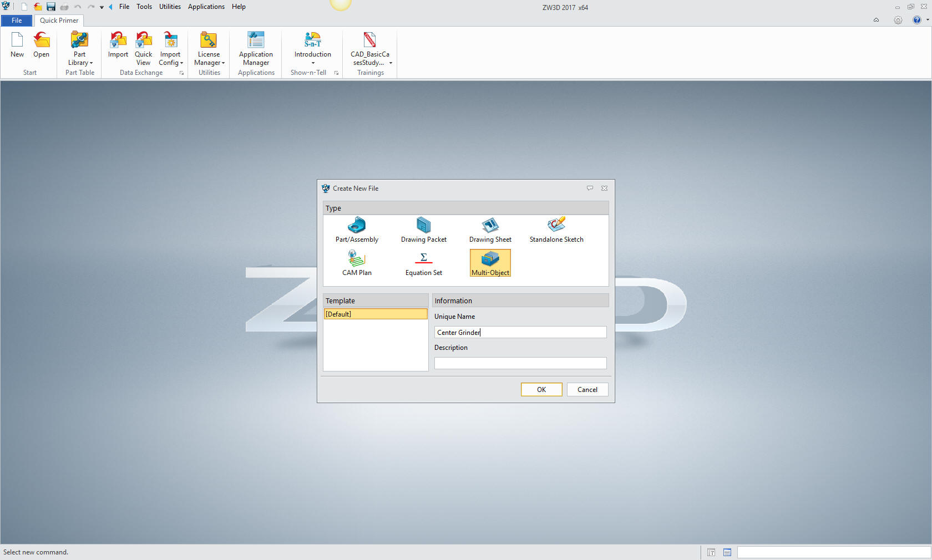
Task: Open the Applications menu
Action: point(206,7)
